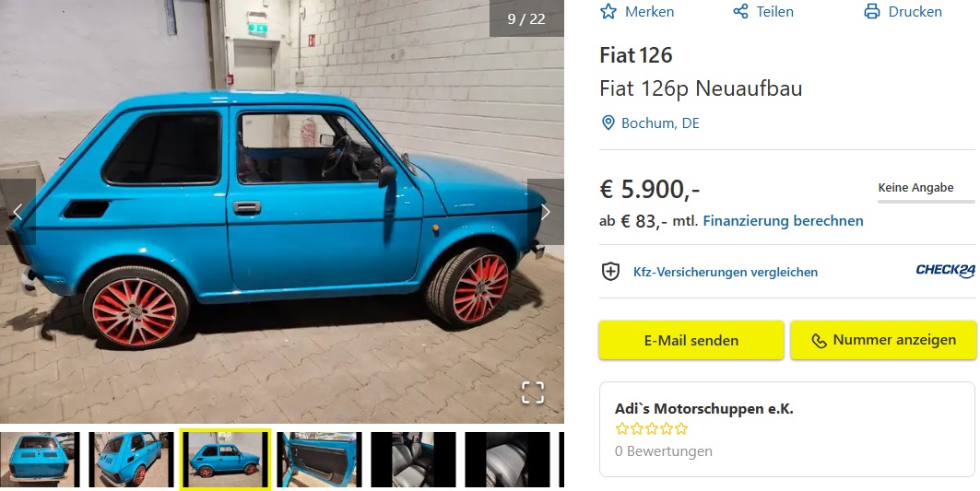The width and height of the screenshot is (980, 491).
Task: Click the printer icon next to Drucken
Action: 872,11
